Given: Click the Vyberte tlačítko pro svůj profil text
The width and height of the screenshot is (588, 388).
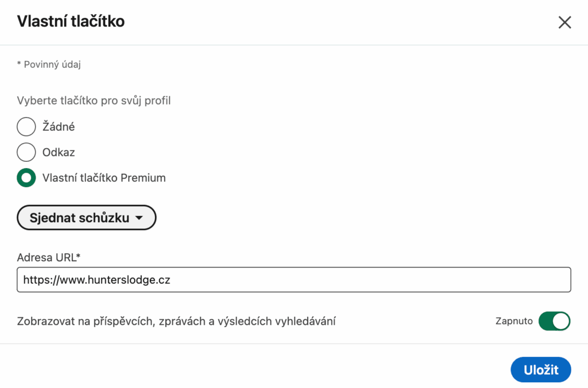Looking at the screenshot, I should [94, 100].
